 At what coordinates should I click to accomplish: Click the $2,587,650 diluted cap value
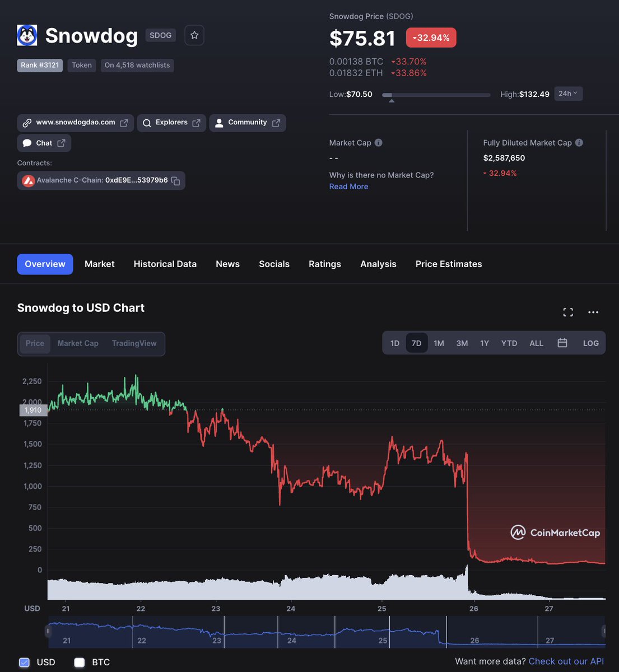504,158
